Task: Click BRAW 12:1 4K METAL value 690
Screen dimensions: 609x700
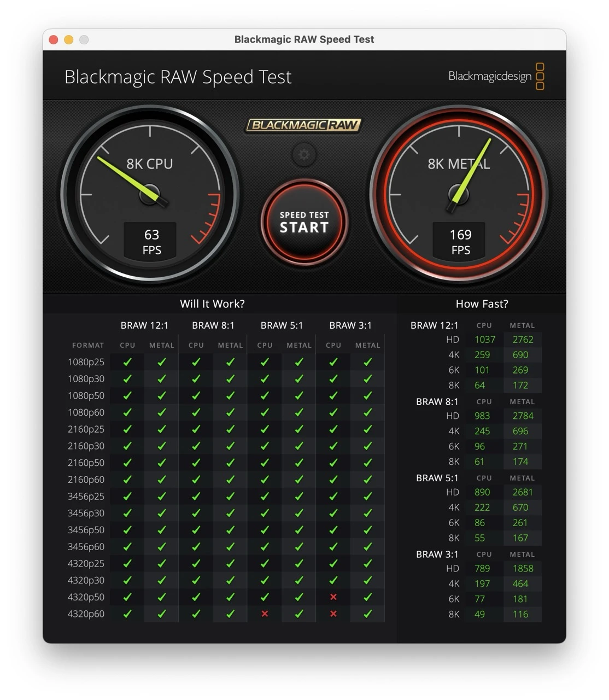Action: click(520, 355)
